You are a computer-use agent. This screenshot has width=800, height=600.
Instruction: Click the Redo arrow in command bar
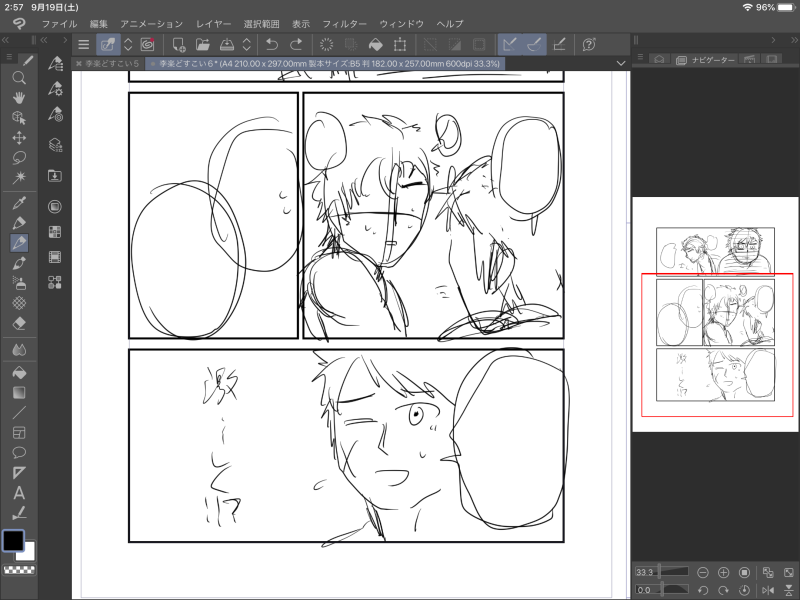[296, 45]
